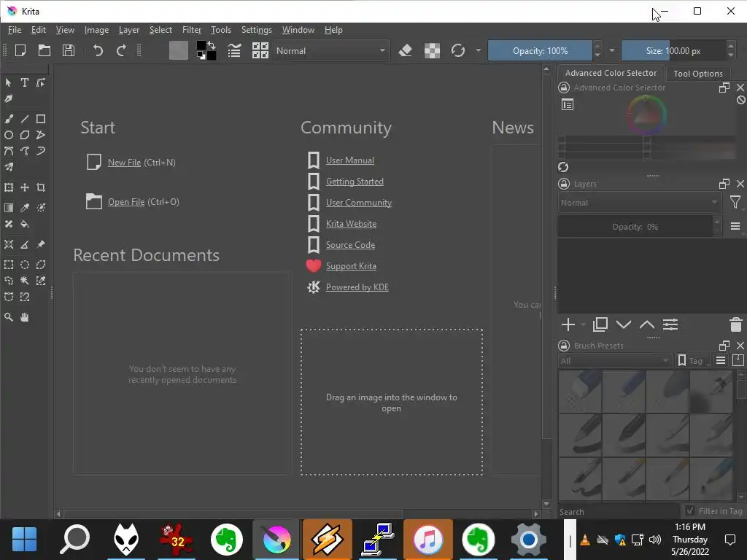Toggle lock on Layers docker
The width and height of the screenshot is (747, 560).
coord(564,184)
